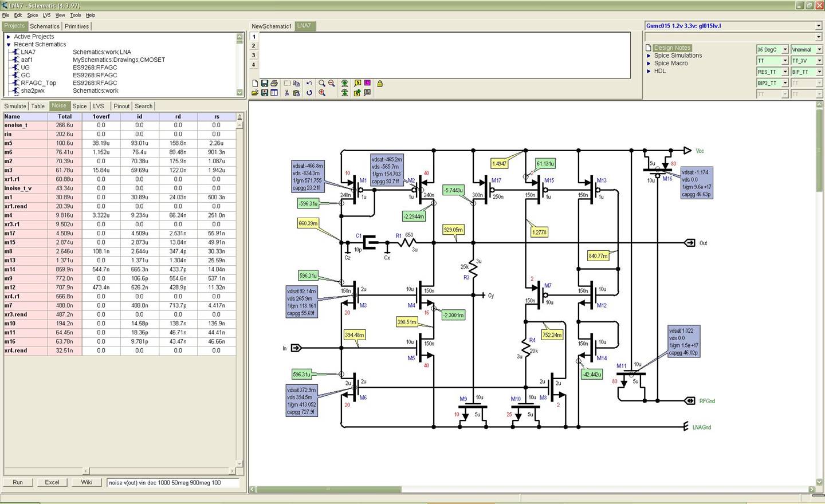The height and width of the screenshot is (504, 825).
Task: Switch to the Simulate tab
Action: [15, 106]
